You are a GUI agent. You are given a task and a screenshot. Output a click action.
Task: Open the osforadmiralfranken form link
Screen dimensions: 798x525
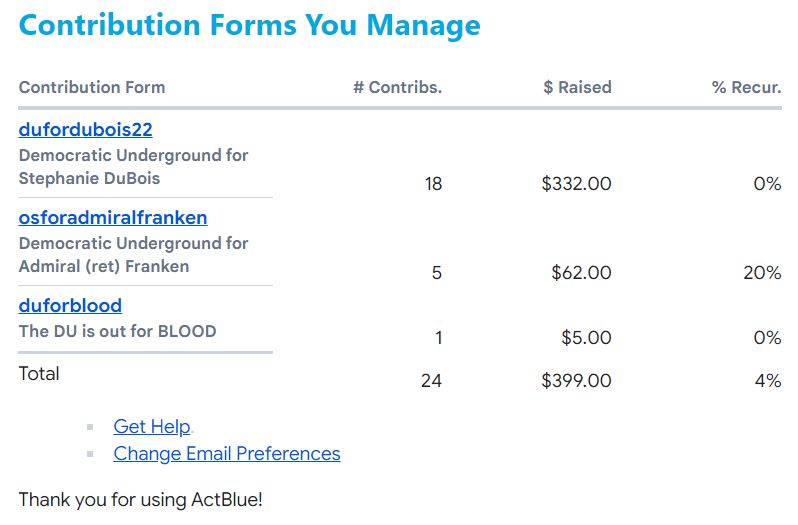pyautogui.click(x=113, y=218)
